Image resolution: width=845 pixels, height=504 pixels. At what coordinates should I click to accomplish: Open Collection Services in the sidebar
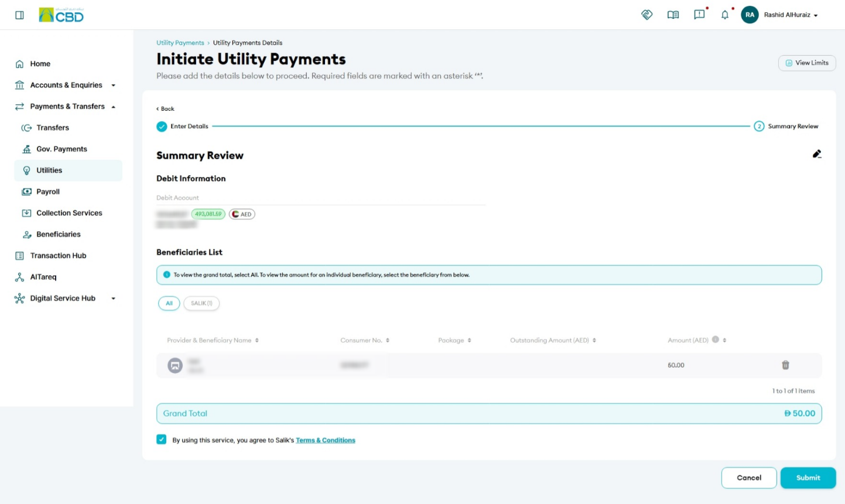coord(69,213)
